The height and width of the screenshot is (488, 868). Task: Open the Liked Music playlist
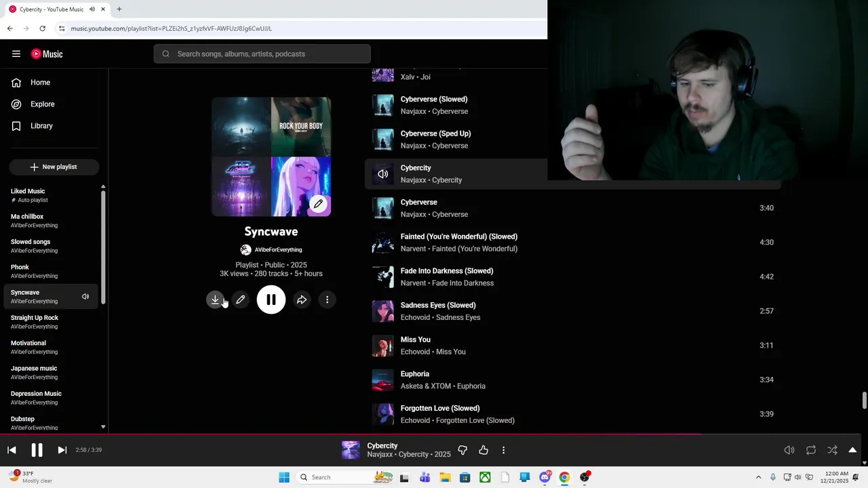pos(52,195)
